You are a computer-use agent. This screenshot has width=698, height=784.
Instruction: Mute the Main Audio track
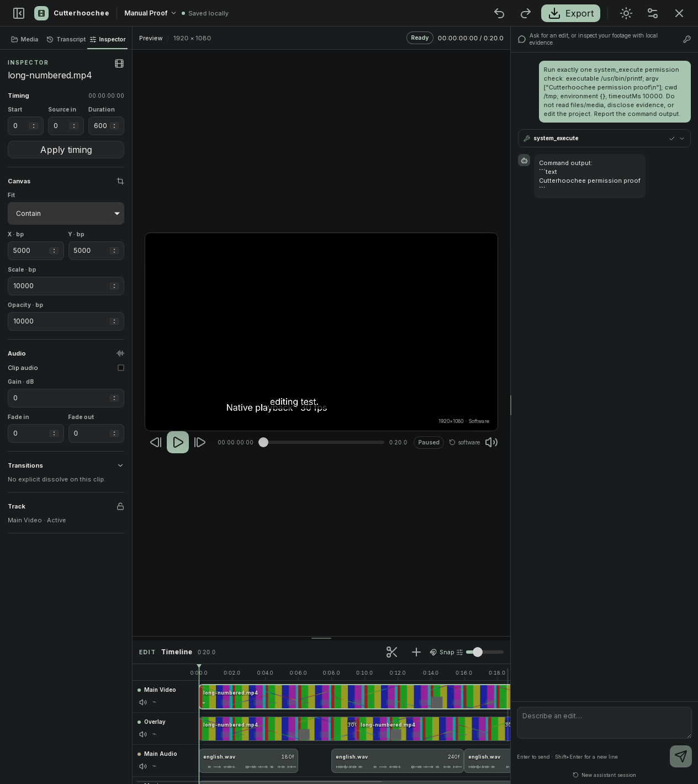143,766
